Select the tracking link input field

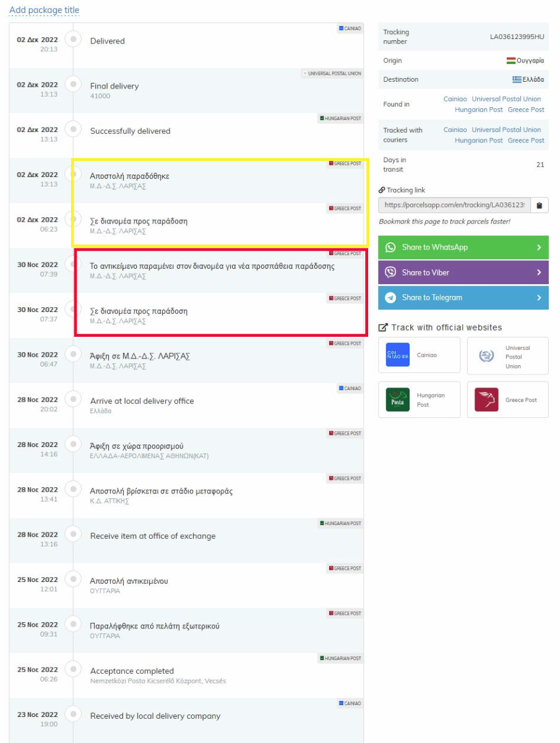coord(455,206)
